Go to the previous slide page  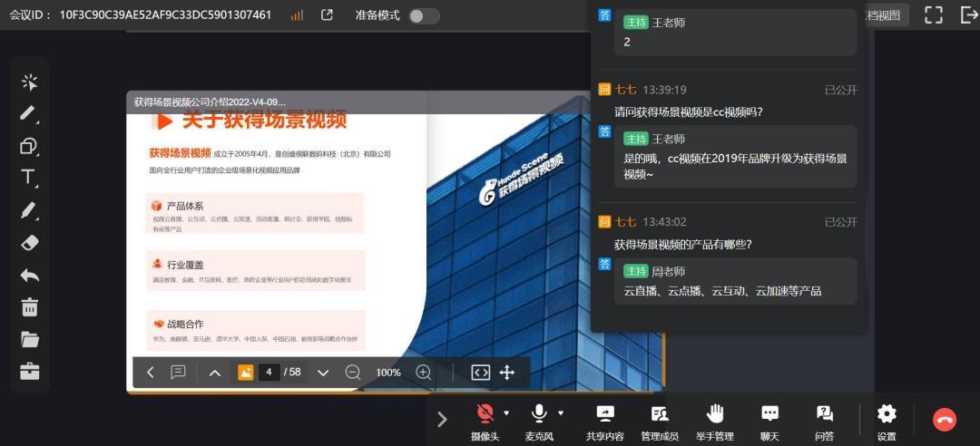(214, 373)
